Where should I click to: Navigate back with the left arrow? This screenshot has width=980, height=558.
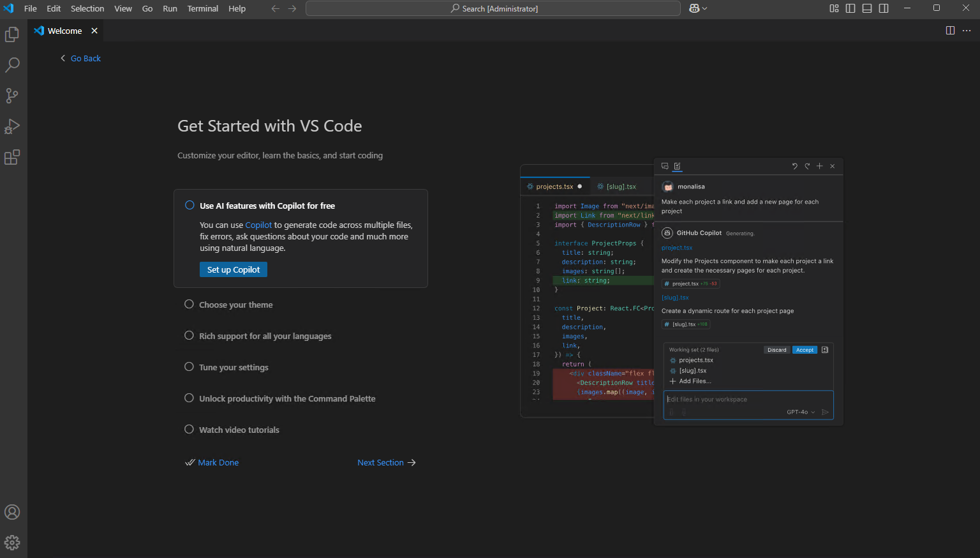[x=276, y=8]
